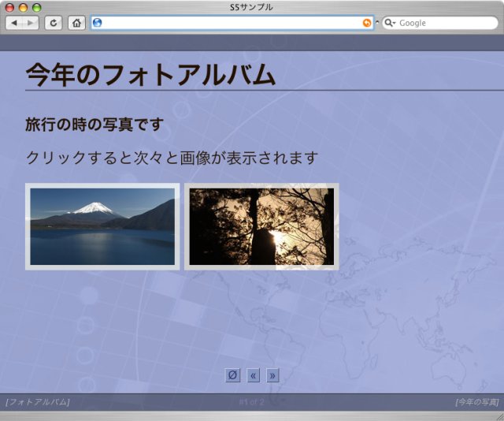Open the Mount Fuji lake photo thumbnail
504x421 pixels.
102,226
